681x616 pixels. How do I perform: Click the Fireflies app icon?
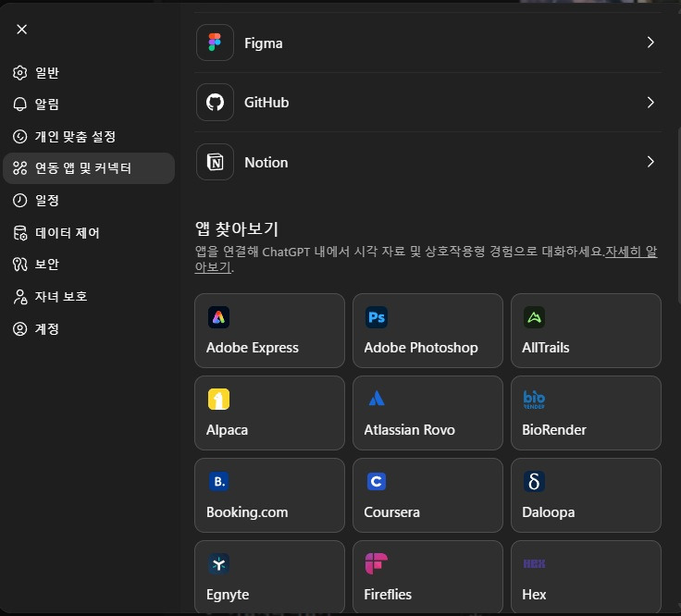pyautogui.click(x=376, y=564)
